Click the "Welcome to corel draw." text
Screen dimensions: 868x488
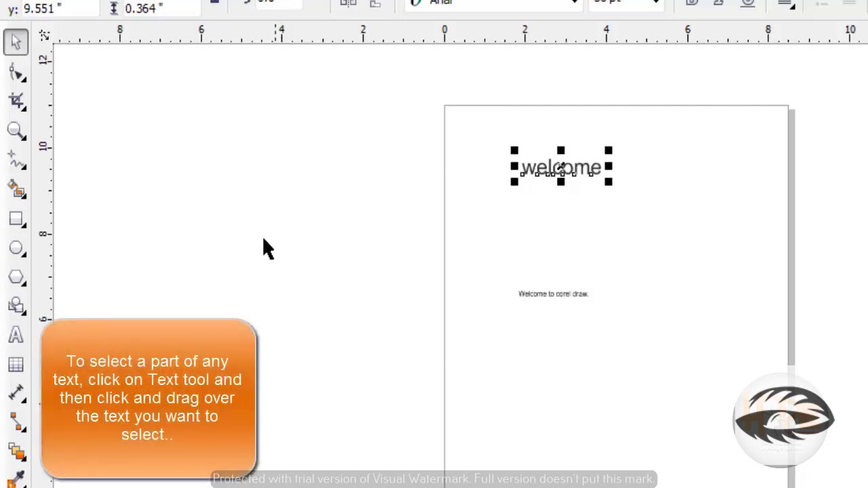coord(553,294)
